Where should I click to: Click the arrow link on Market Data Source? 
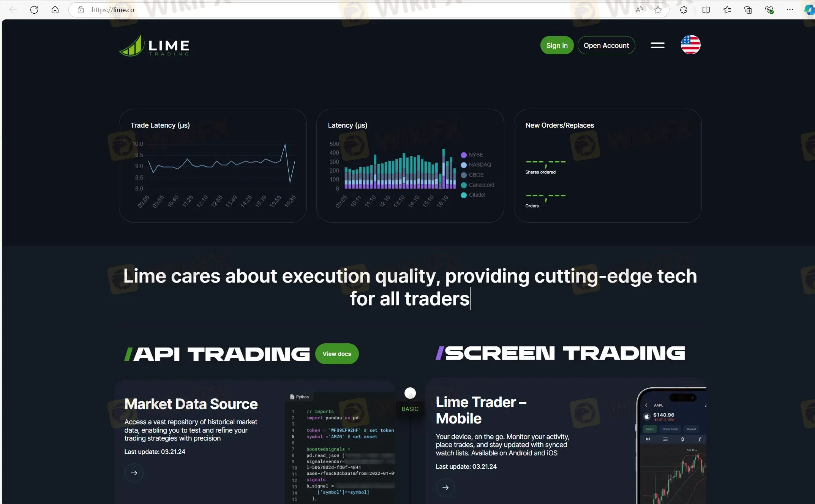[x=134, y=472]
